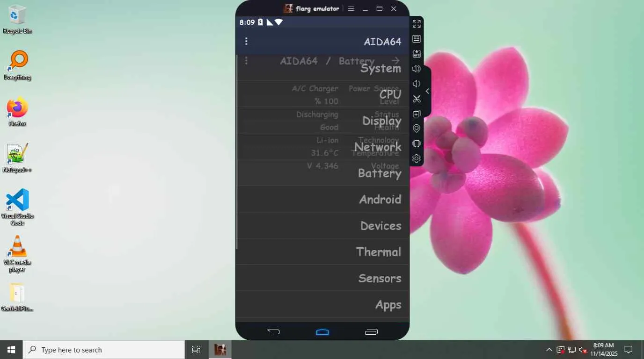Select the Everything search desktop shortcut
Screen dimensions: 644x359
click(17, 65)
